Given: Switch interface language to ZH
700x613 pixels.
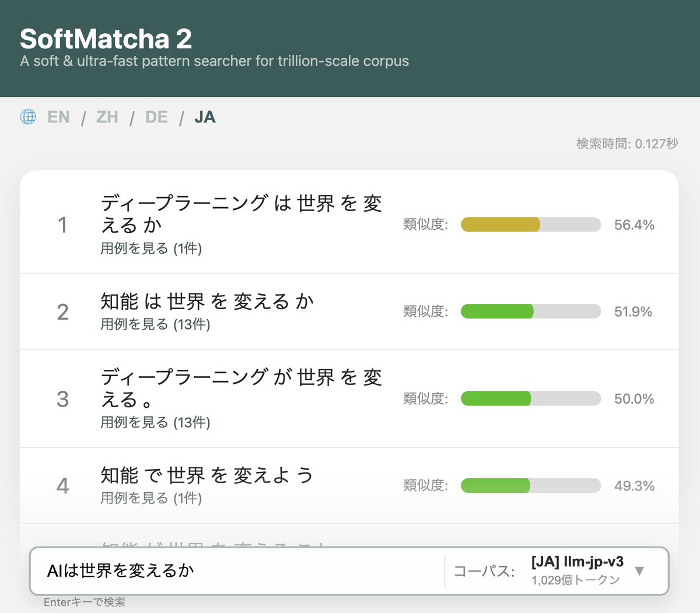Looking at the screenshot, I should [x=107, y=117].
